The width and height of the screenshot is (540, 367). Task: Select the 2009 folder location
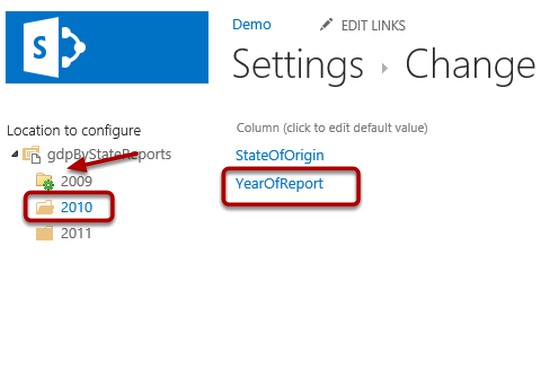[76, 181]
